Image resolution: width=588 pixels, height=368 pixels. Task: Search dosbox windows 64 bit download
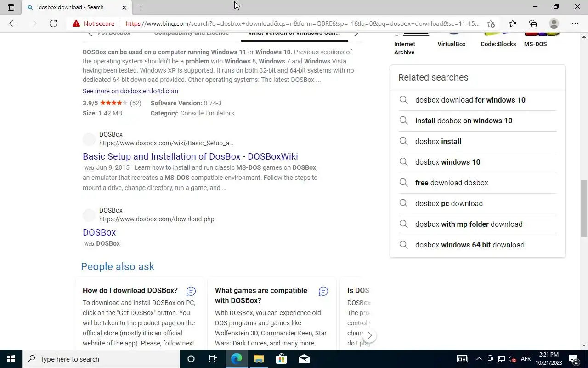tap(478, 245)
